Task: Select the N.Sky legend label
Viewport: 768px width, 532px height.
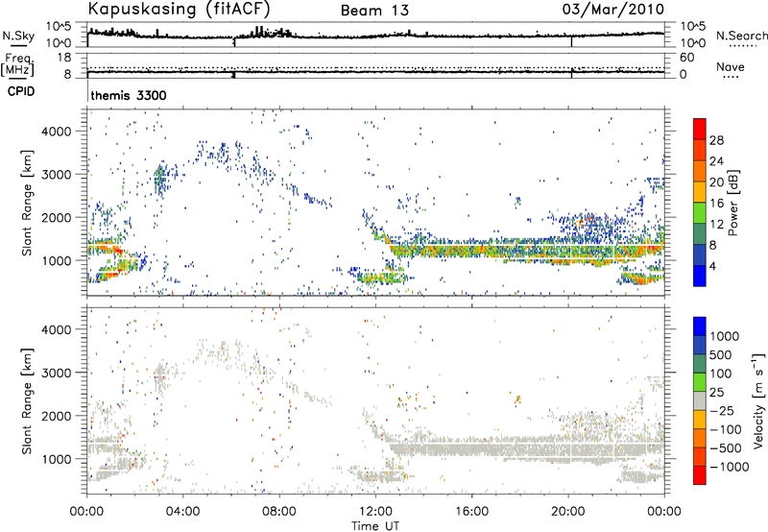Action: tap(18, 36)
